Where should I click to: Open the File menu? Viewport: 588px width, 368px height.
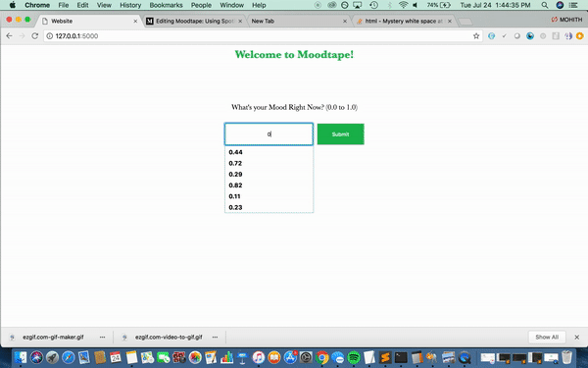pyautogui.click(x=64, y=5)
